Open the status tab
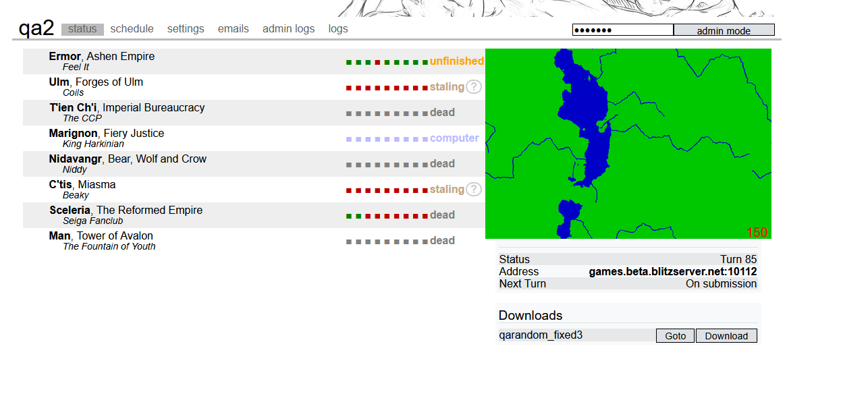The width and height of the screenshot is (868, 394). pos(82,29)
